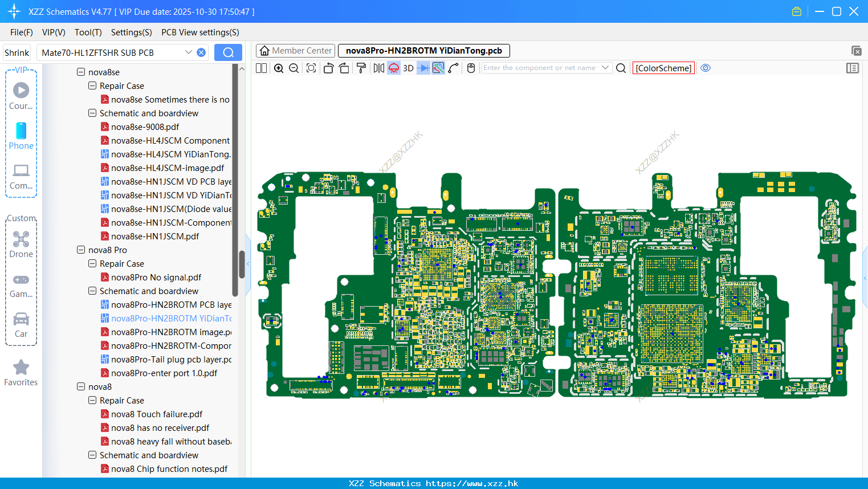Select the Game console category
The width and height of the screenshot is (868, 489).
(x=21, y=286)
